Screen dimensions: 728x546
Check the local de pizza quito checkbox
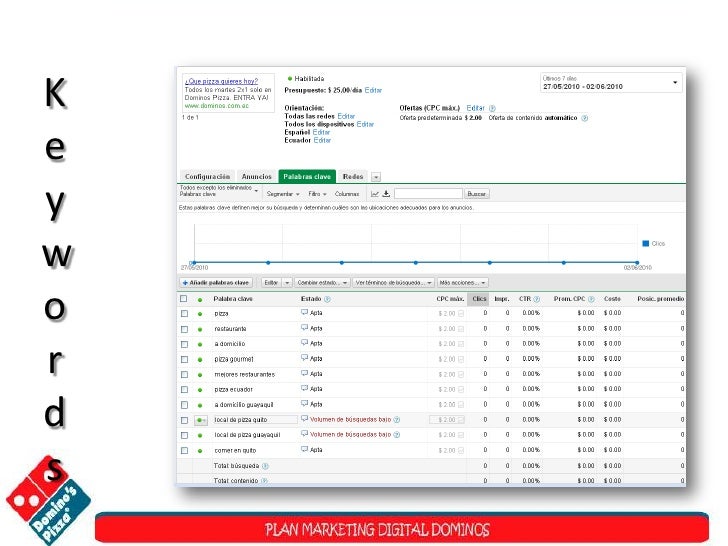pos(184,421)
